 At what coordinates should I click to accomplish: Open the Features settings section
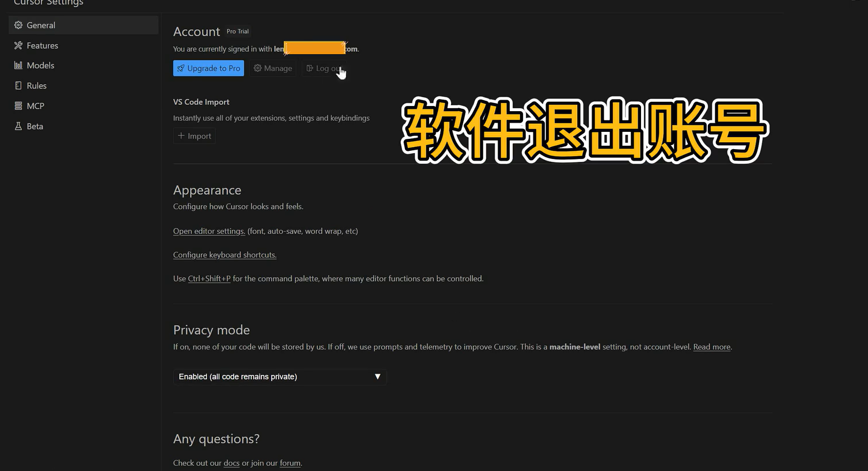[x=42, y=45]
